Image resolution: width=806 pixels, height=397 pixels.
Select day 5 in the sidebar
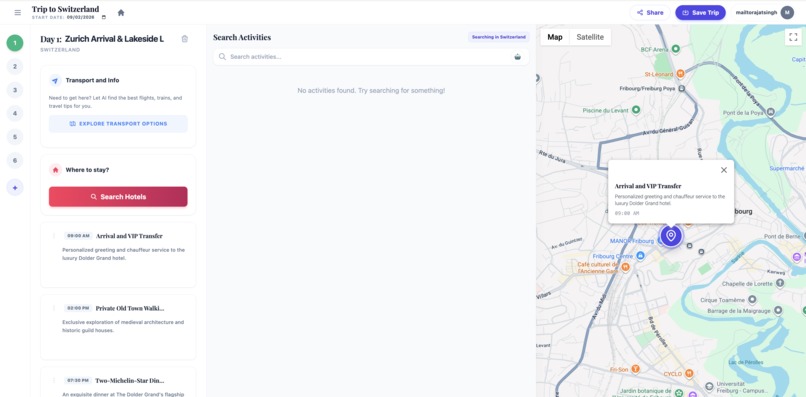point(15,137)
